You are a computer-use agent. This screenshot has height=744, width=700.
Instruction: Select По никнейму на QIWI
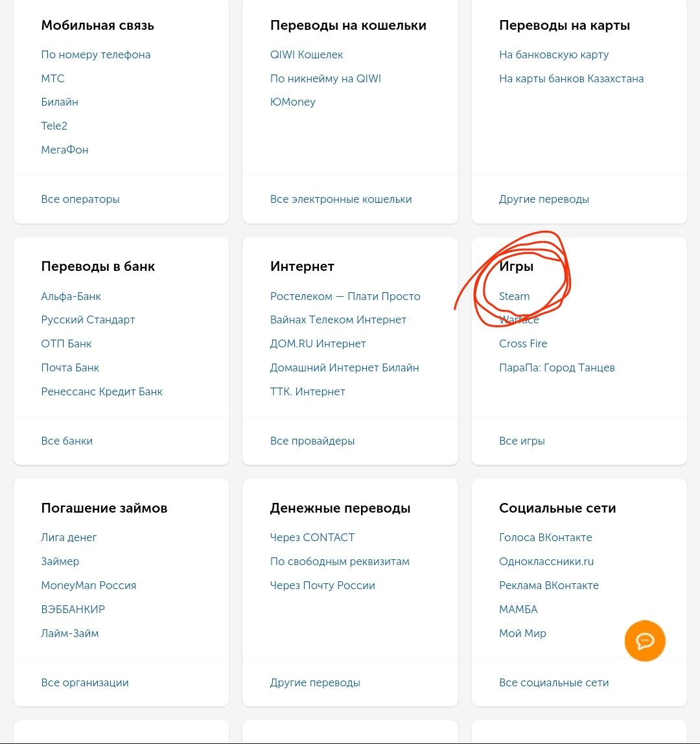coord(325,78)
